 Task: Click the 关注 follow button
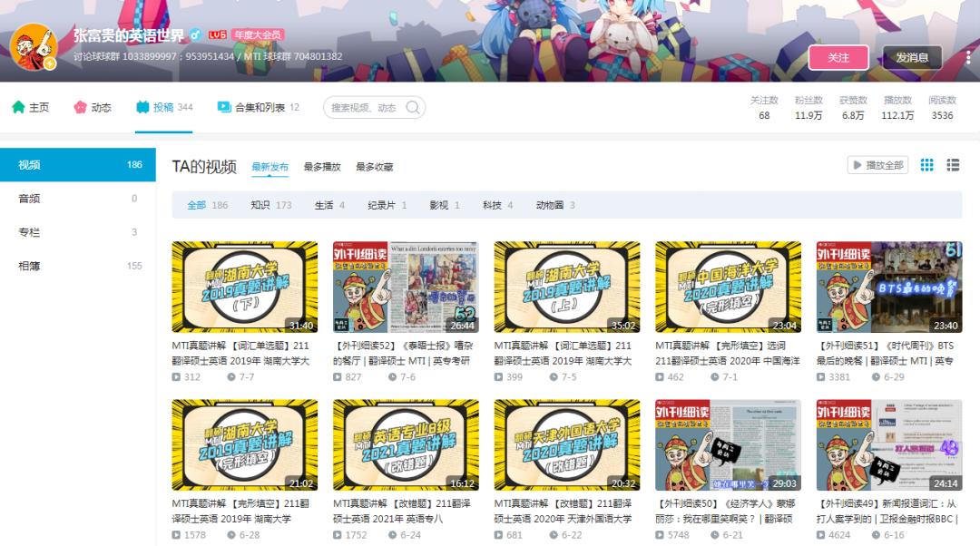[x=839, y=56]
